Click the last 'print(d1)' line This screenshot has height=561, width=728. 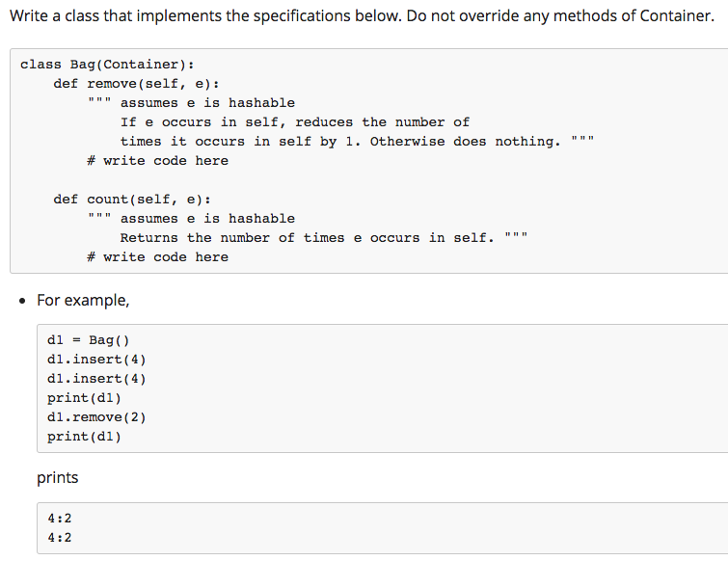(84, 436)
